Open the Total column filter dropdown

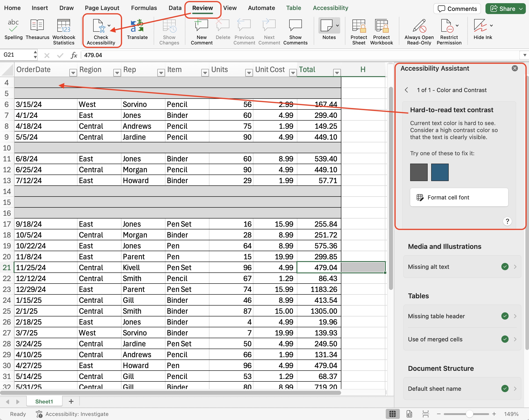tap(337, 73)
